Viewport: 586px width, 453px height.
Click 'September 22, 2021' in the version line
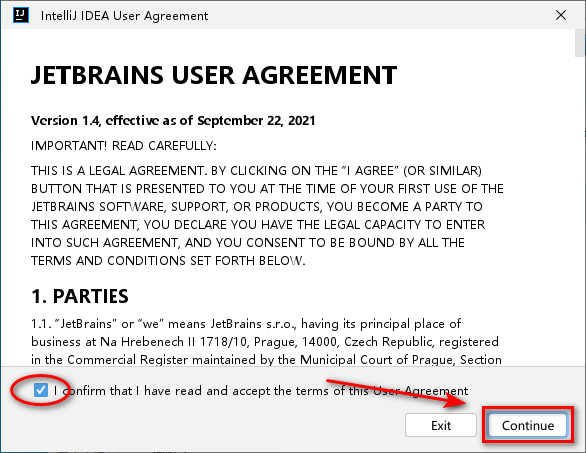(x=256, y=120)
